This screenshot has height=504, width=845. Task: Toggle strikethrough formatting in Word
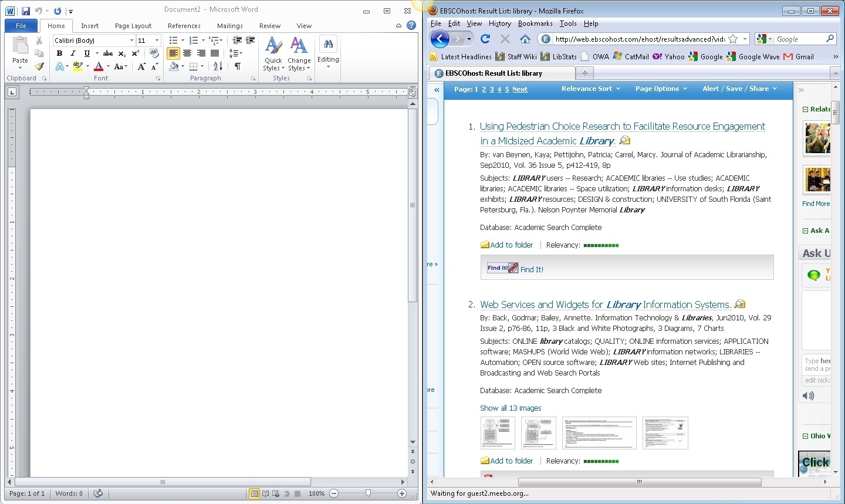[108, 53]
